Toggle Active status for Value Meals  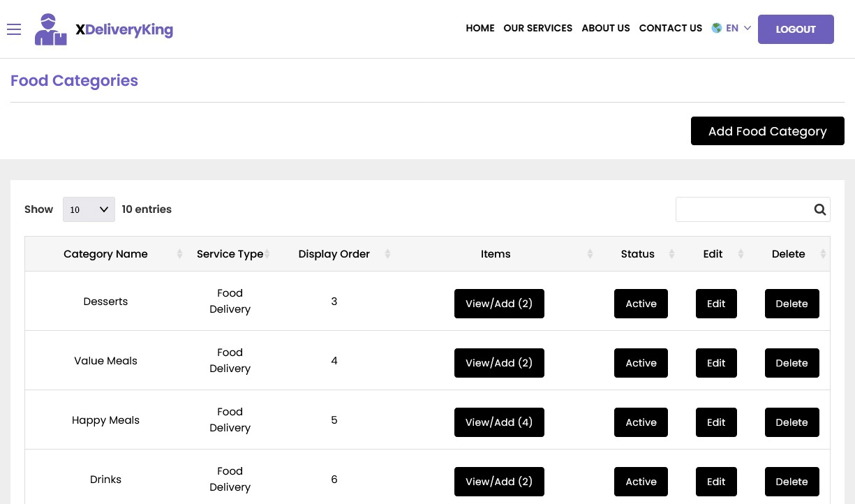coord(641,363)
